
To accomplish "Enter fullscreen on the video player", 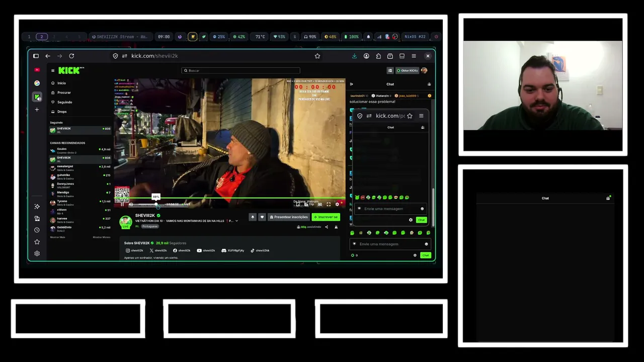I will pyautogui.click(x=329, y=204).
